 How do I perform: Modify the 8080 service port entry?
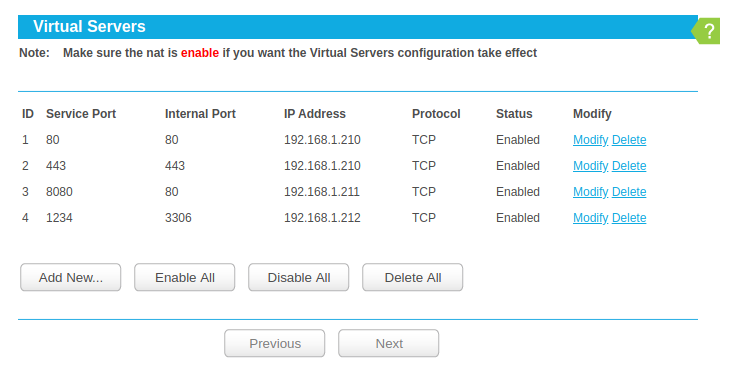(x=590, y=192)
